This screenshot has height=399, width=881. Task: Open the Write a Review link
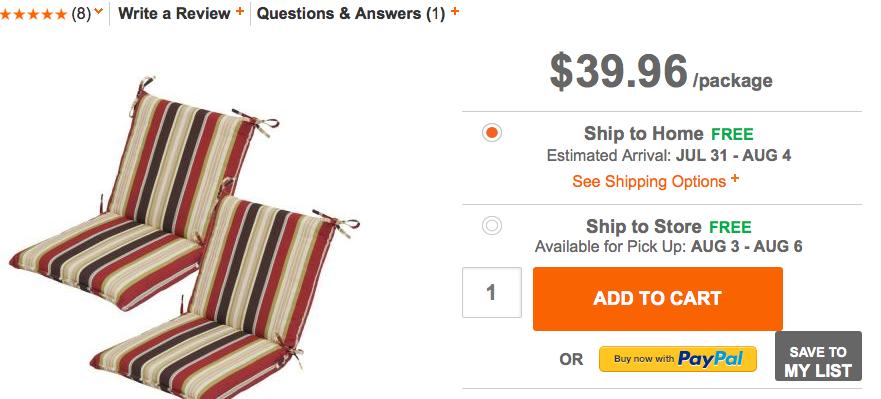click(x=174, y=13)
